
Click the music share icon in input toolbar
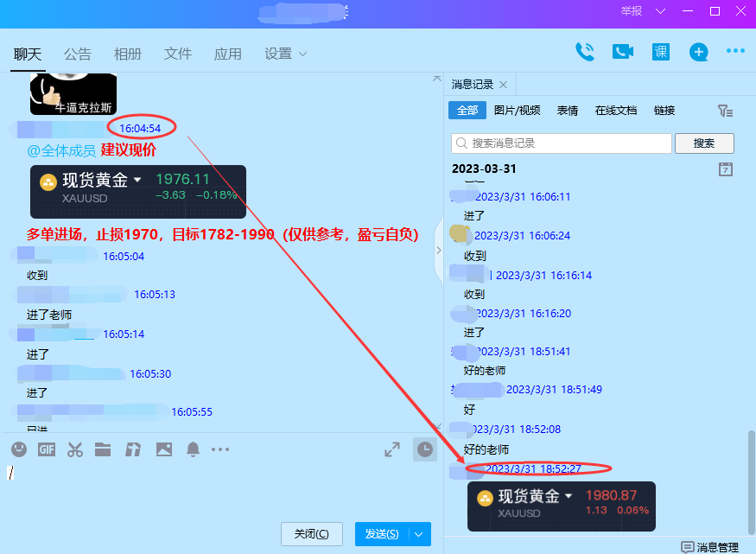tap(133, 449)
